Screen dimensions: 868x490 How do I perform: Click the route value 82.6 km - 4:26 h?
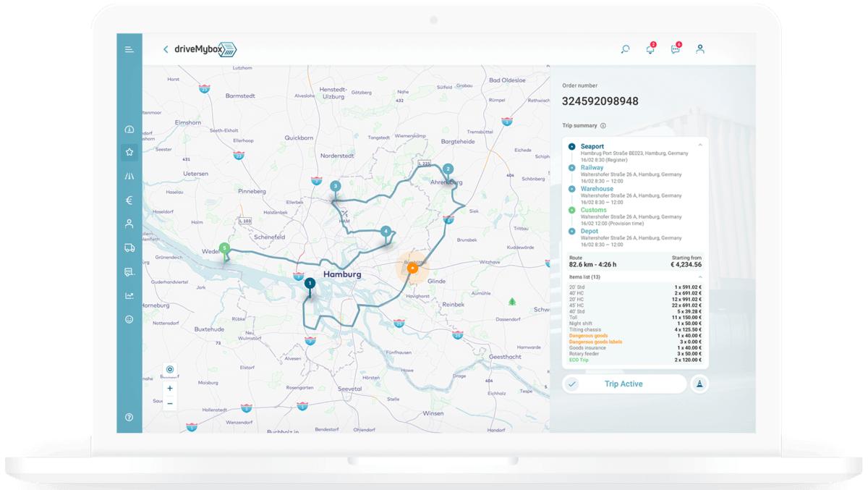tap(592, 265)
